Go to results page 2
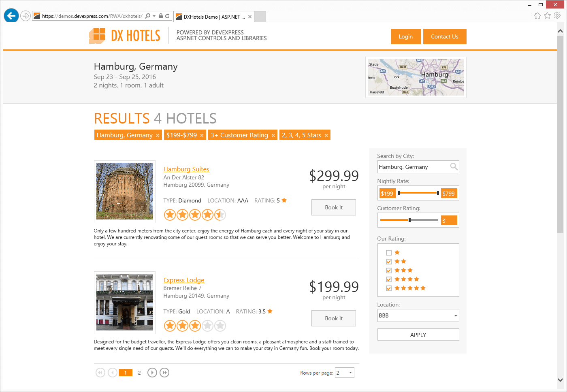567x392 pixels. coord(139,373)
